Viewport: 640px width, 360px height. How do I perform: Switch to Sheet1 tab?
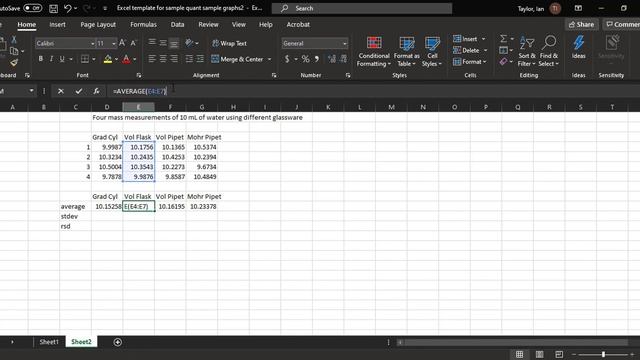tap(49, 342)
